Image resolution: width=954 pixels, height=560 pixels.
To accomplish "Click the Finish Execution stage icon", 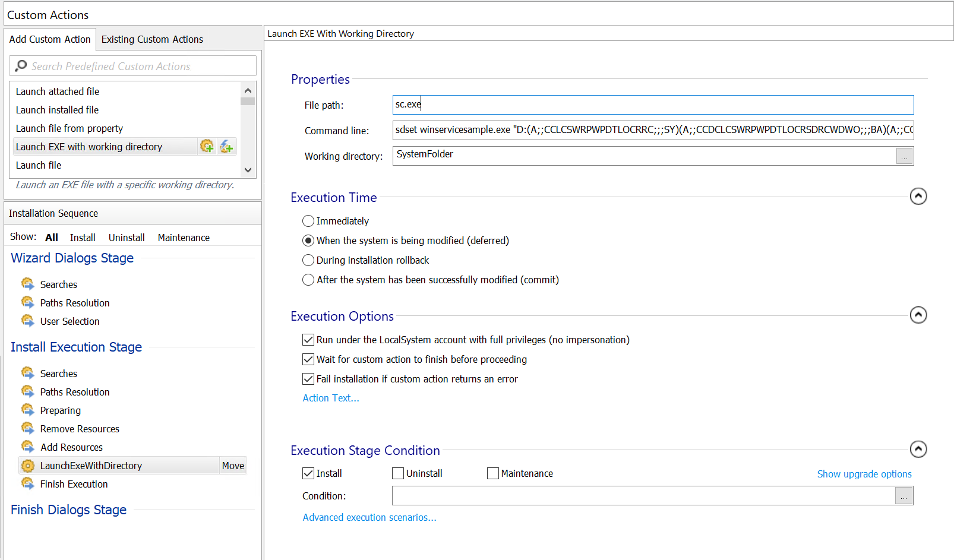I will (x=28, y=484).
